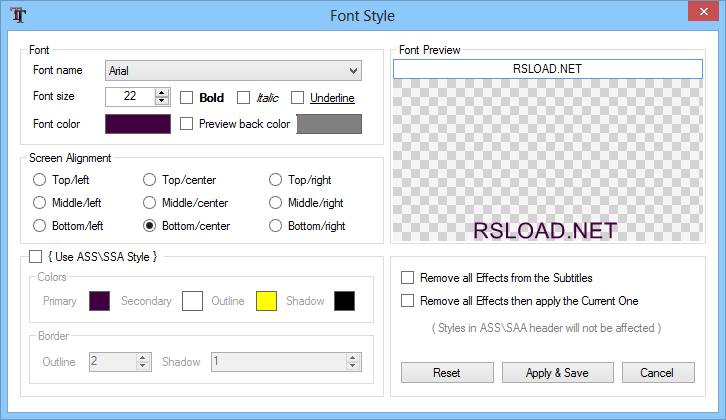Image resolution: width=726 pixels, height=420 pixels.
Task: Select the Top/left alignment option
Action: 39,180
